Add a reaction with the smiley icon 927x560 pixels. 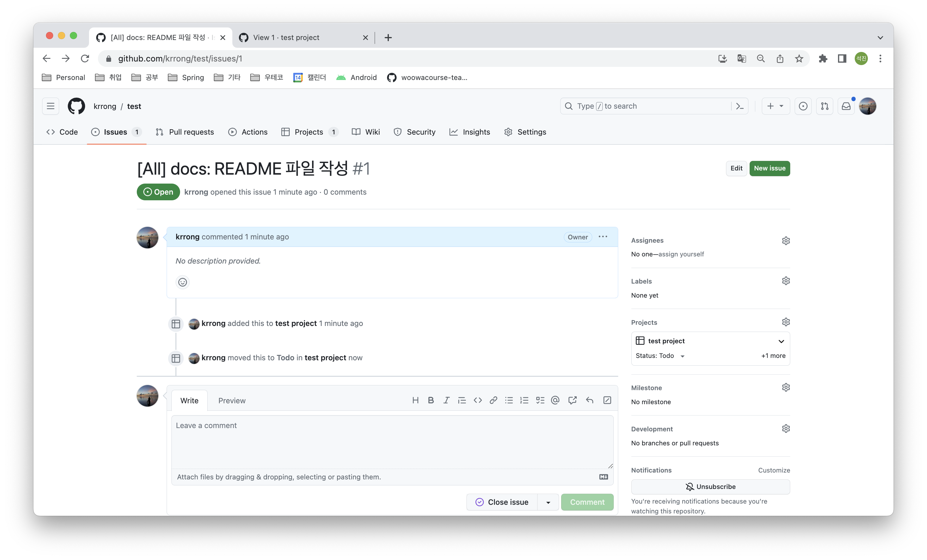(182, 282)
